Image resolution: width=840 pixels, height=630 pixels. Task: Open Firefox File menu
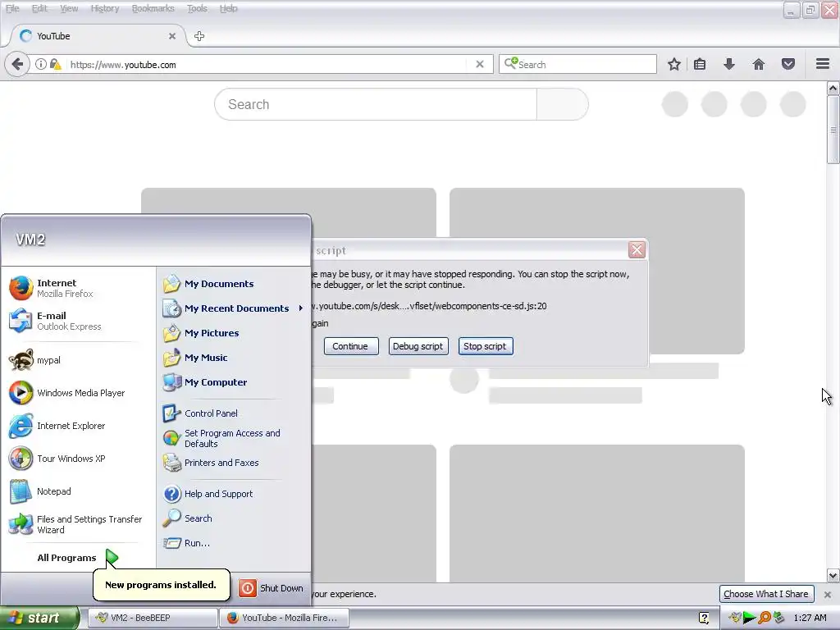click(12, 8)
